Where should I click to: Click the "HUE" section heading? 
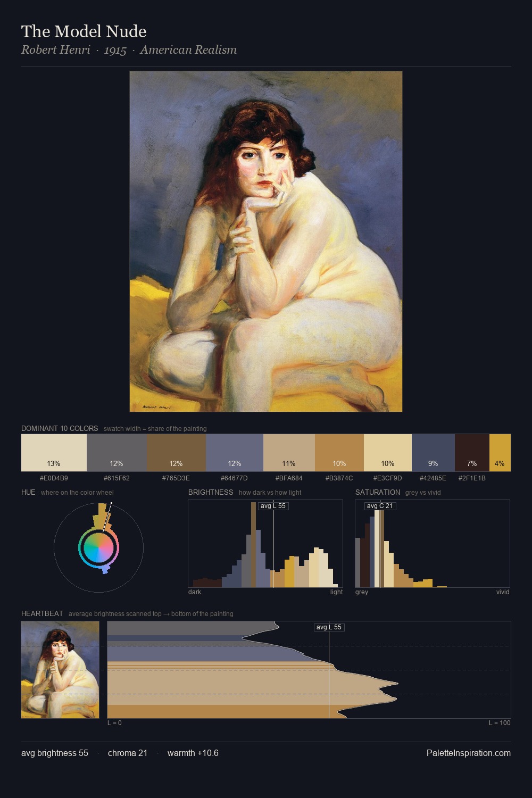[28, 492]
